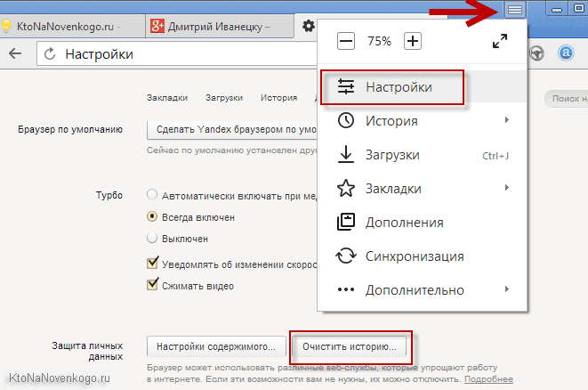The image size is (588, 390).
Task: Click the 75% zoom value
Action: [379, 41]
